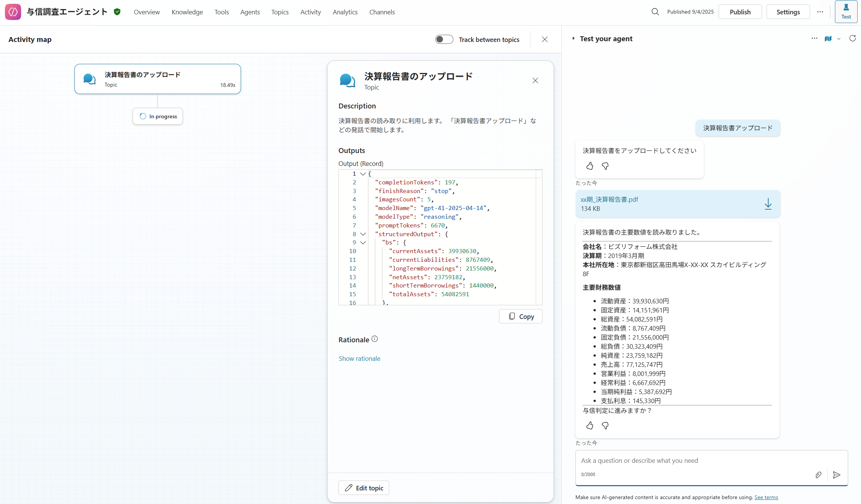The image size is (861, 504).
Task: Refresh the test conversation
Action: pyautogui.click(x=852, y=39)
